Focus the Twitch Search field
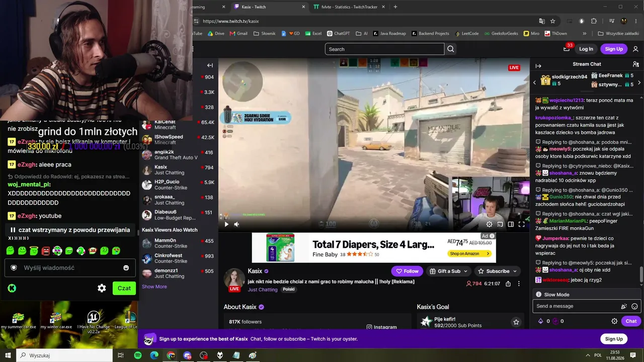The height and width of the screenshot is (362, 644). pyautogui.click(x=384, y=49)
